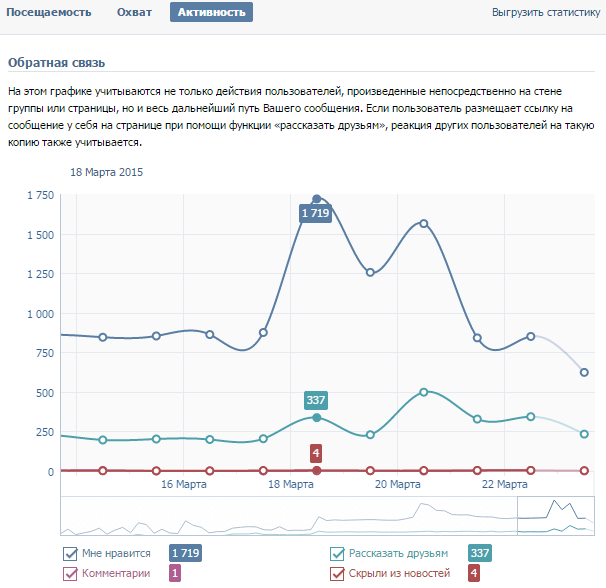The image size is (606, 588).
Task: Click the pink 1 badge beside Комментарии
Action: pos(175,574)
